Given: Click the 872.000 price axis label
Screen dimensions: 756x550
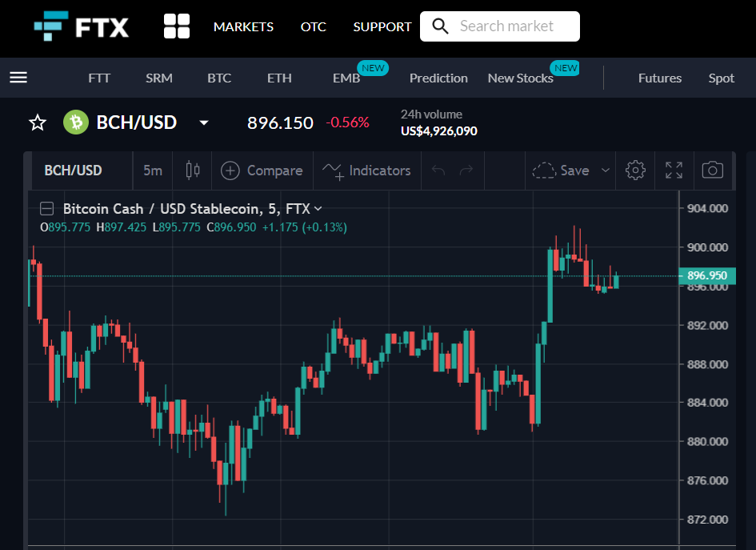Looking at the screenshot, I should [707, 520].
